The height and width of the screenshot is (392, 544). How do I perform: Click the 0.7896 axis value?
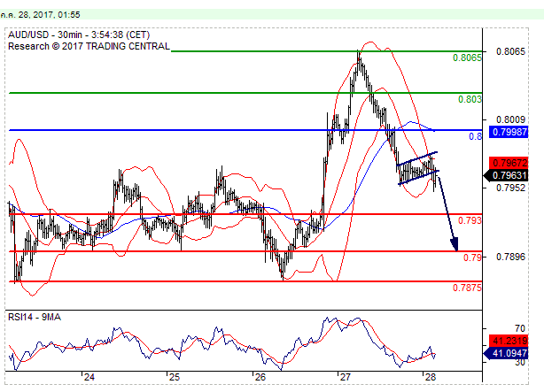[510, 257]
